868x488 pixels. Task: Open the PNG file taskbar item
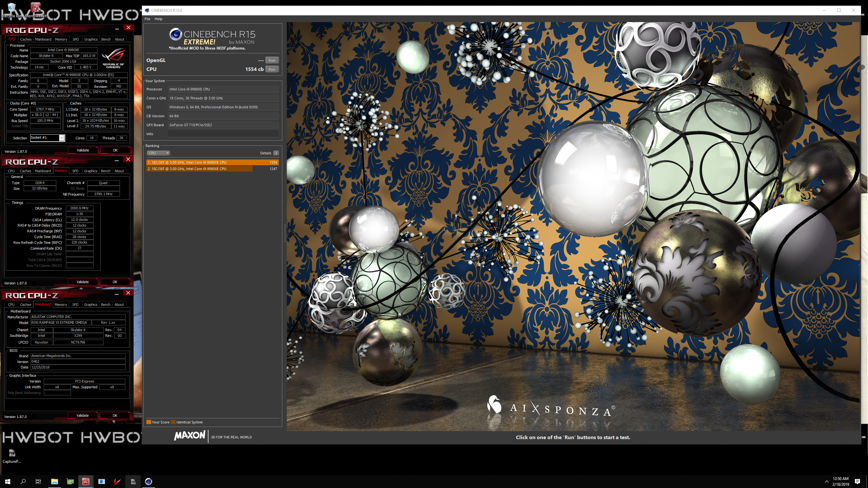(x=133, y=481)
